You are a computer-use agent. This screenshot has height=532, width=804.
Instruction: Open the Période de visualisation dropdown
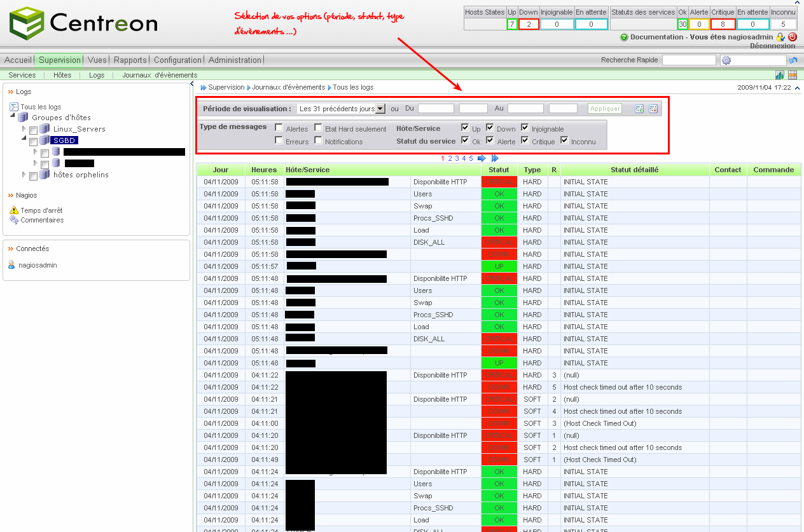[x=380, y=109]
